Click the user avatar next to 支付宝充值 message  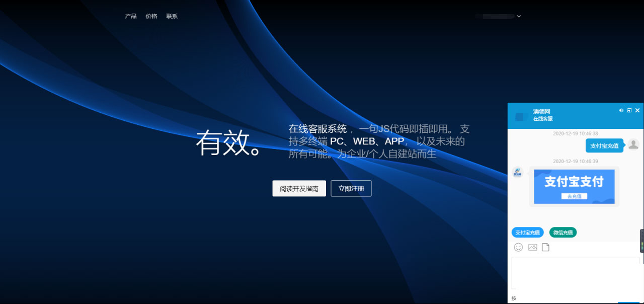coord(633,145)
